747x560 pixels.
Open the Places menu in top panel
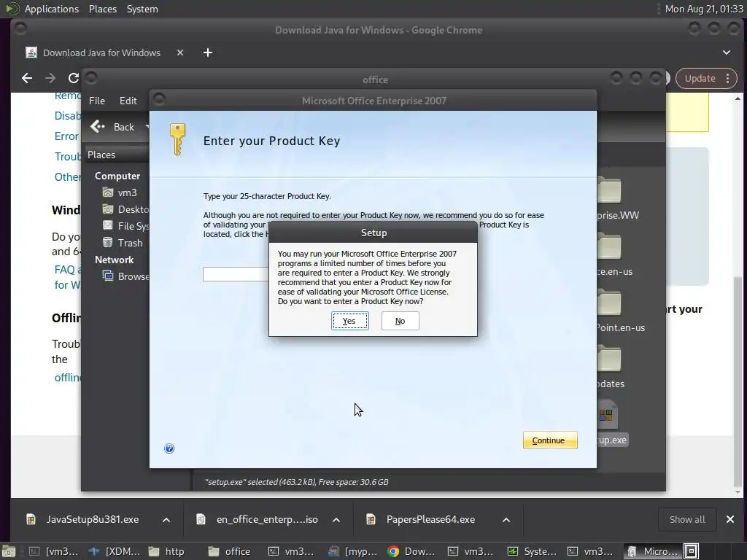(102, 9)
